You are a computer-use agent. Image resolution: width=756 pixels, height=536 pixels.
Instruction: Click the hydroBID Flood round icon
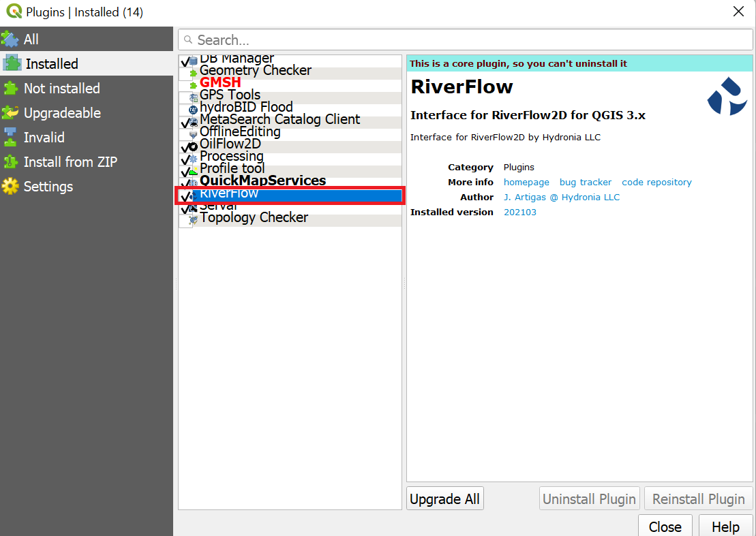tap(194, 110)
